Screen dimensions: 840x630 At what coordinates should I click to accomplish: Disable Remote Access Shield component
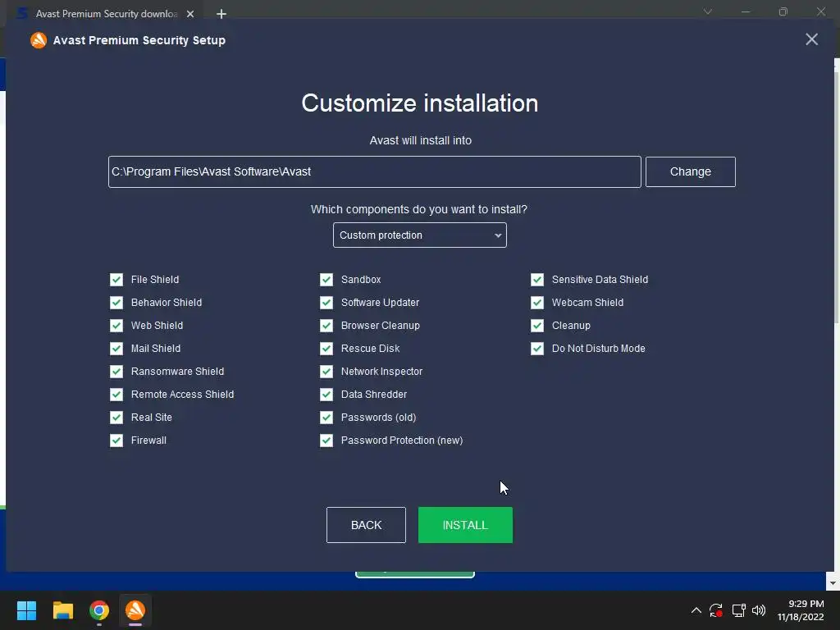click(x=116, y=395)
